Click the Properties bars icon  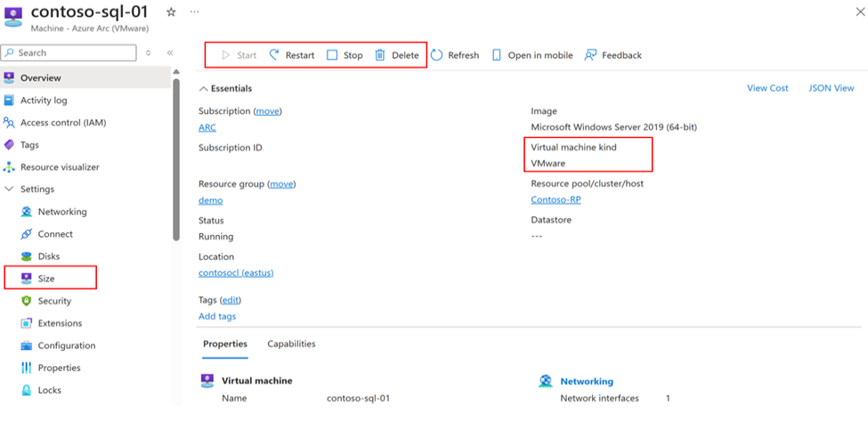[x=26, y=368]
